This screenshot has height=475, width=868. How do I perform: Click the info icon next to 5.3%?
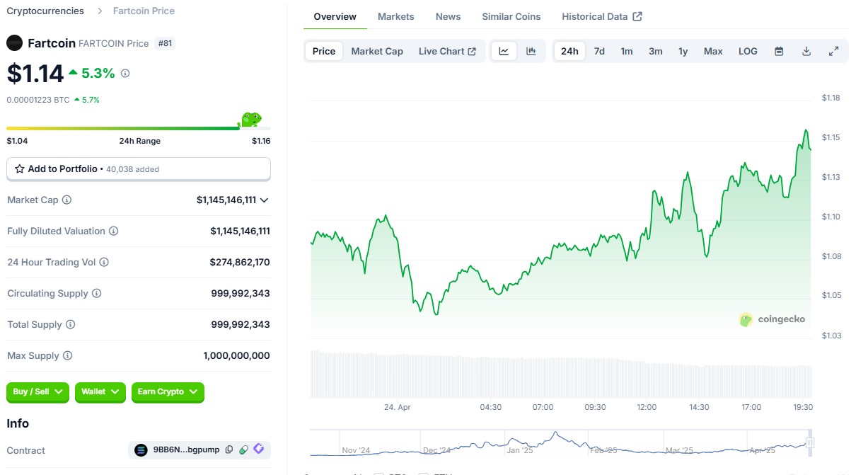tap(125, 74)
